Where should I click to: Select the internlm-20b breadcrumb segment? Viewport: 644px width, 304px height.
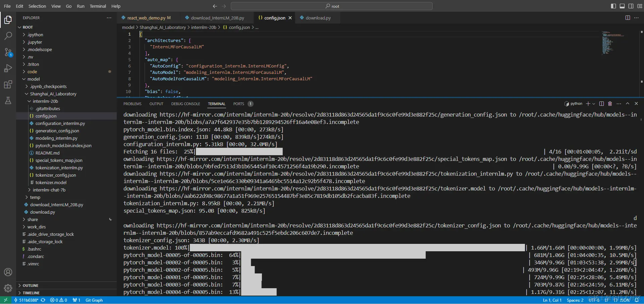point(204,27)
